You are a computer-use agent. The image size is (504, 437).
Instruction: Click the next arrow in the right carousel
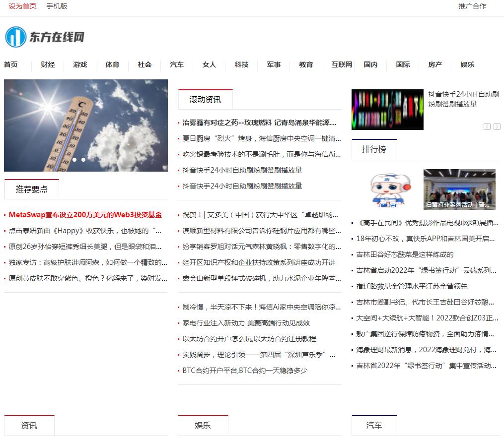pyautogui.click(x=497, y=126)
